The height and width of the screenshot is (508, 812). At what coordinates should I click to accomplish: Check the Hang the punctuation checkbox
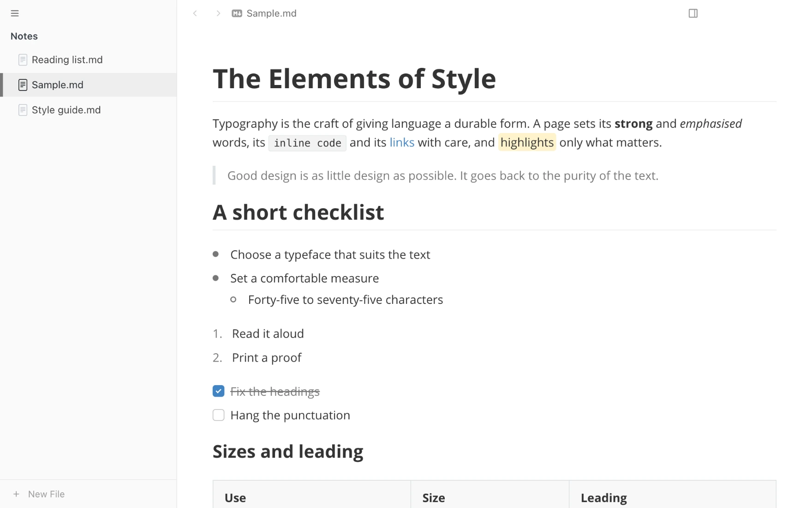click(x=219, y=415)
